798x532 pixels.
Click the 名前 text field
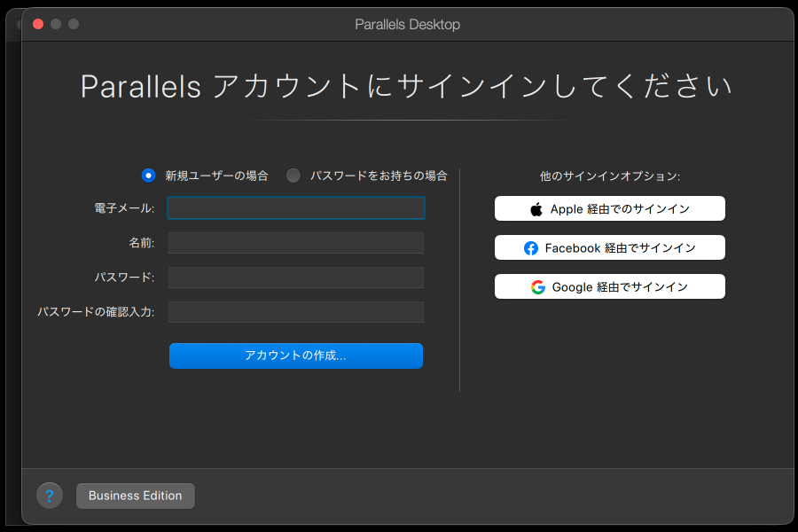click(295, 242)
